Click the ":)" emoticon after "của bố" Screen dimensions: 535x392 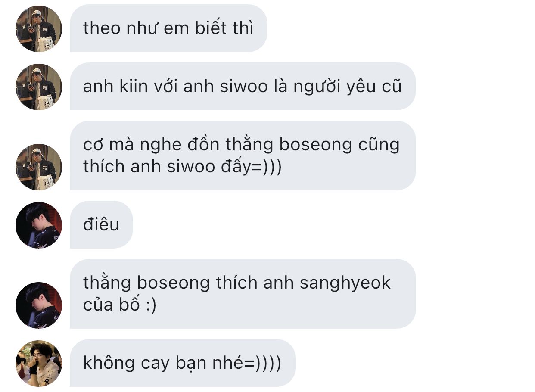150,305
